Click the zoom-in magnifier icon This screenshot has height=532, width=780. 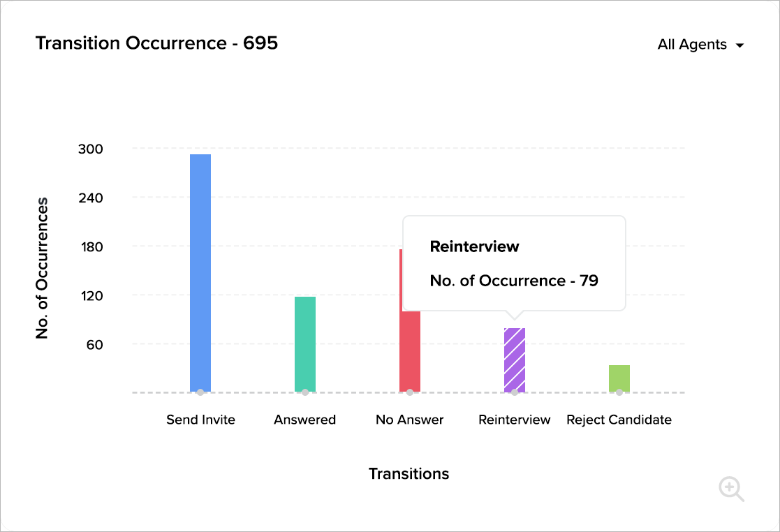tap(731, 489)
